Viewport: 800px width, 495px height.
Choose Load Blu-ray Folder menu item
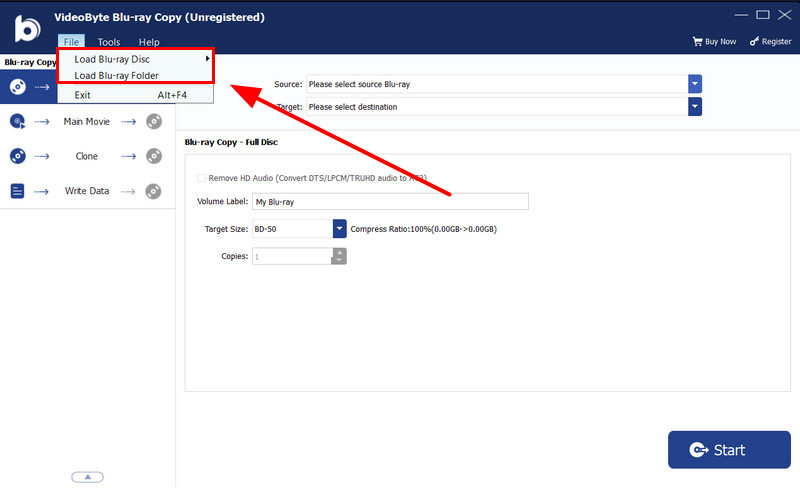click(x=136, y=76)
